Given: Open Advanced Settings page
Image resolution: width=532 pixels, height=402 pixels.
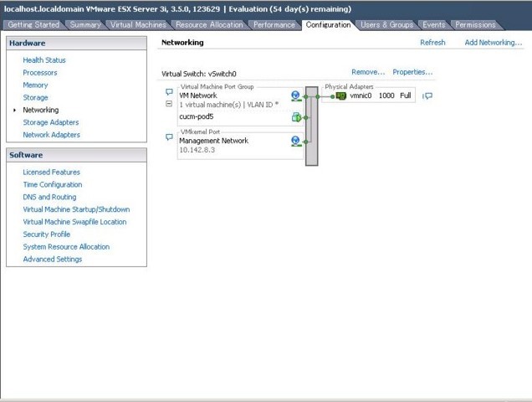Looking at the screenshot, I should point(53,260).
